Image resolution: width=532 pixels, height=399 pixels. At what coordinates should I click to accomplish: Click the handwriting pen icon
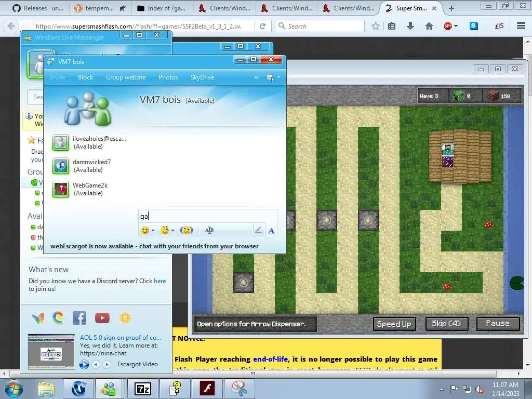coord(258,230)
